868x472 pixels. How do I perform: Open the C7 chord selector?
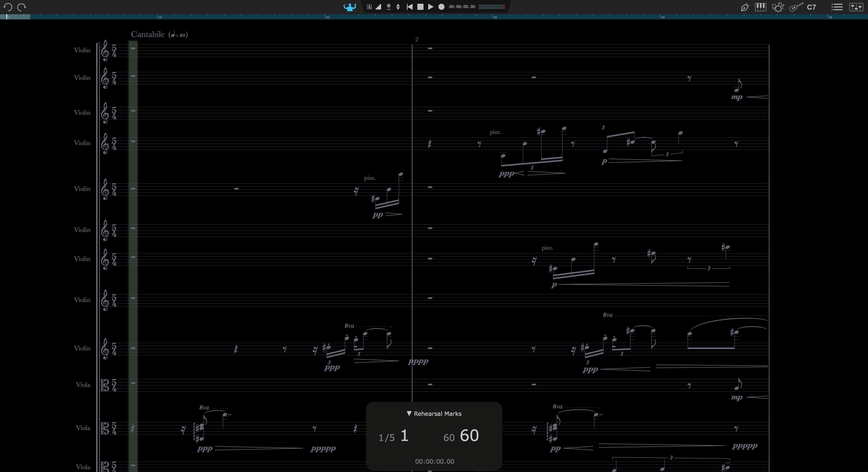tap(811, 7)
